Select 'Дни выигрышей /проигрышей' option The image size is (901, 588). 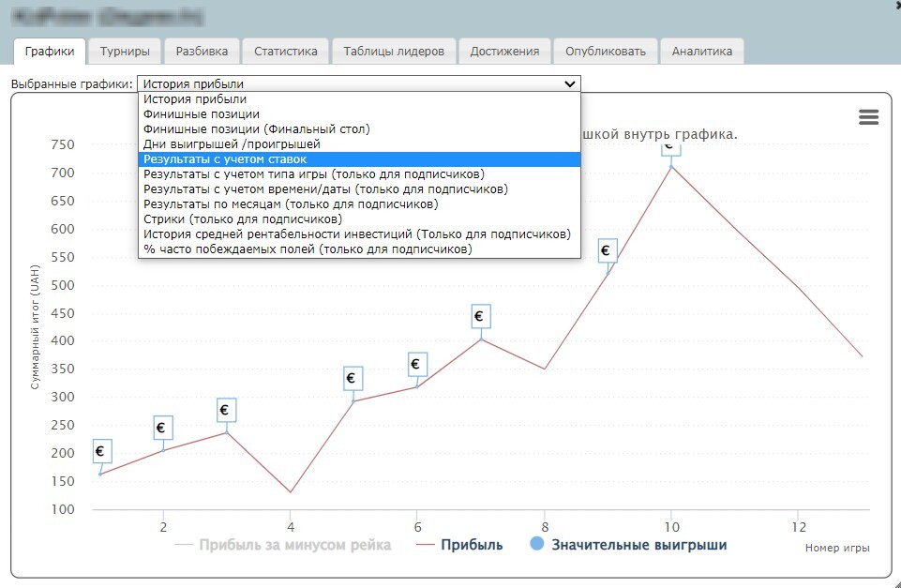[x=232, y=144]
